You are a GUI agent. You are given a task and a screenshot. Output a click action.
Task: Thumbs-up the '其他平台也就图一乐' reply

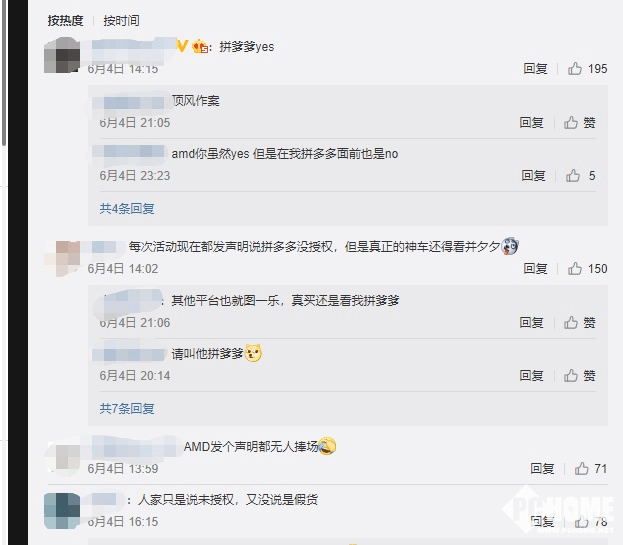[x=571, y=323]
